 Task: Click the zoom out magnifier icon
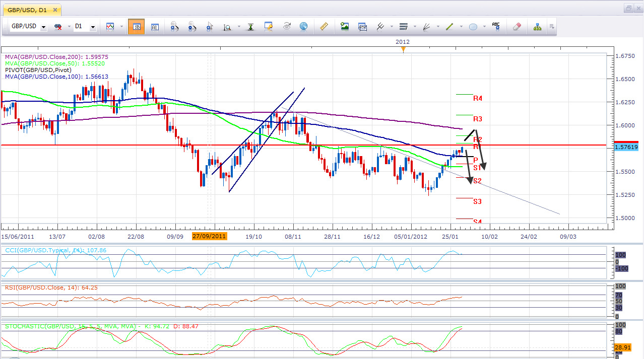point(192,27)
